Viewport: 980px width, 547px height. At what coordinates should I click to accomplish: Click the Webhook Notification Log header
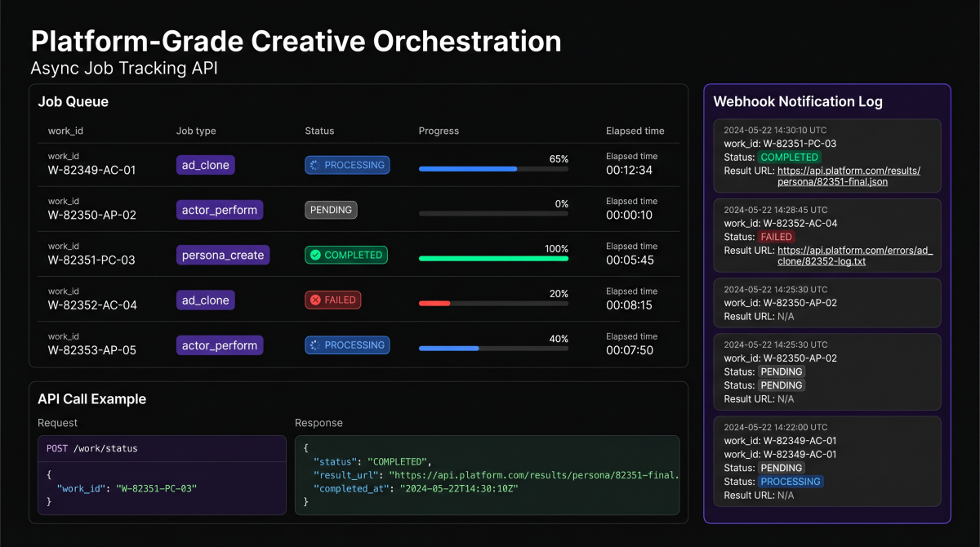(798, 101)
